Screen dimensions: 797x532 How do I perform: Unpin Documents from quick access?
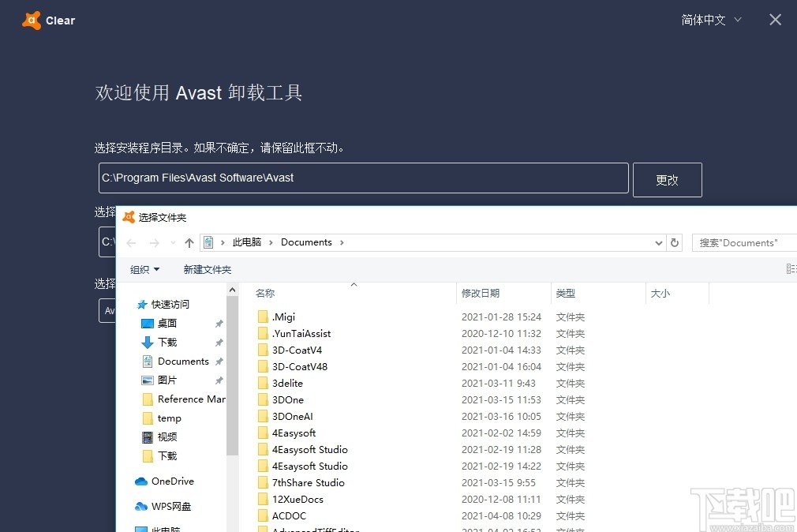coord(219,361)
